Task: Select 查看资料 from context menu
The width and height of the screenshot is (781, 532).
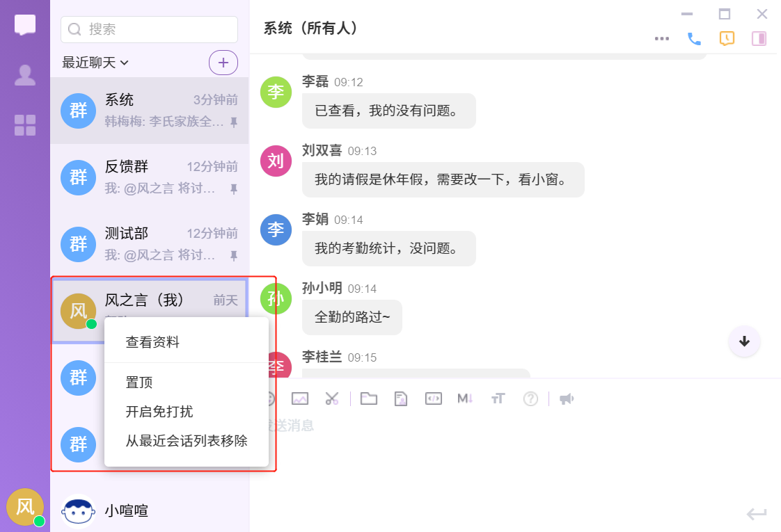Action: (152, 342)
